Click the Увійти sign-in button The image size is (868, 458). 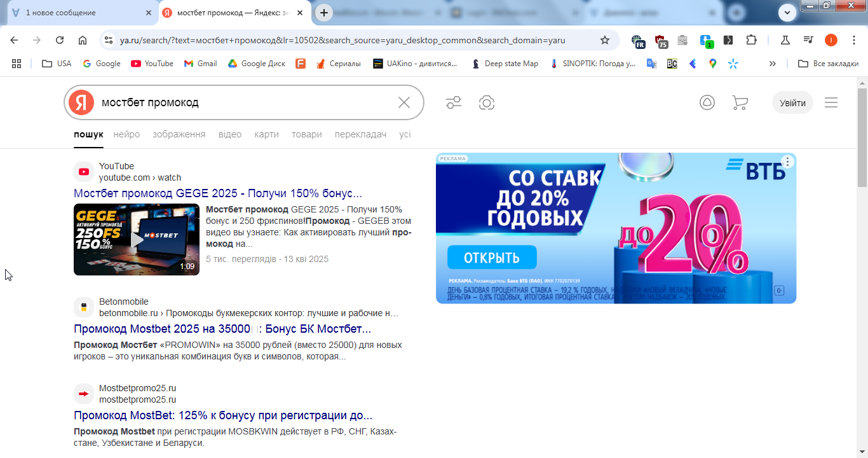pyautogui.click(x=792, y=103)
